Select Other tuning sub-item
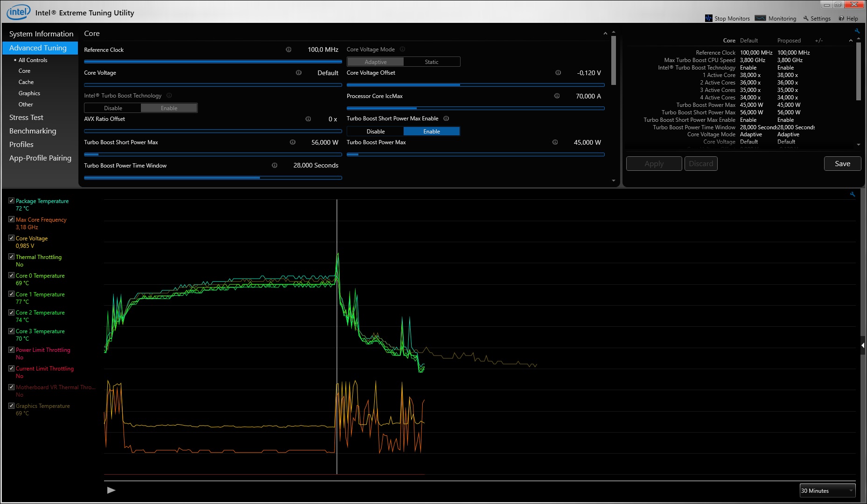This screenshot has height=504, width=867. point(26,104)
